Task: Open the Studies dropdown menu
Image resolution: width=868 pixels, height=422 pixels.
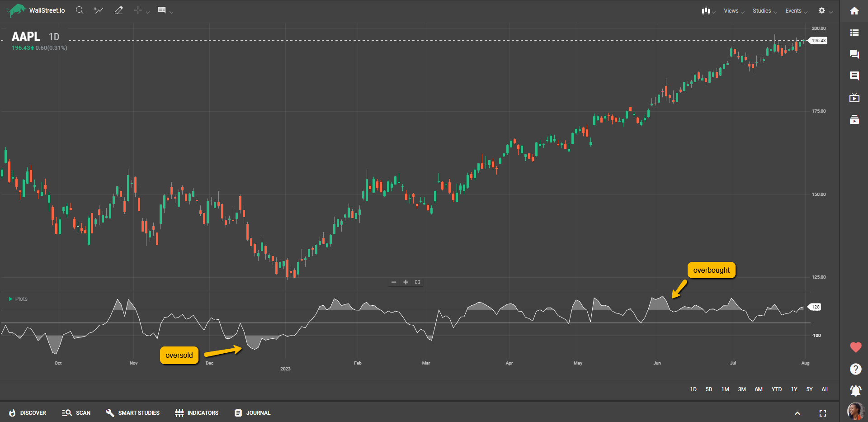Action: click(764, 11)
